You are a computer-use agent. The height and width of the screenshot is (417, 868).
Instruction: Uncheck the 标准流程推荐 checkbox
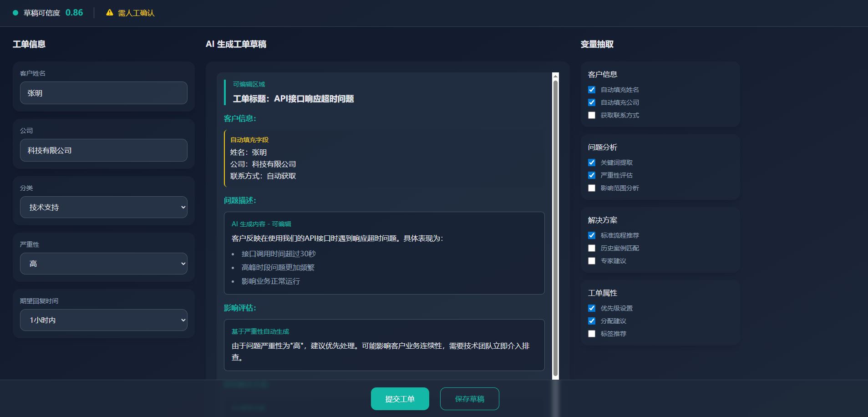click(x=592, y=235)
